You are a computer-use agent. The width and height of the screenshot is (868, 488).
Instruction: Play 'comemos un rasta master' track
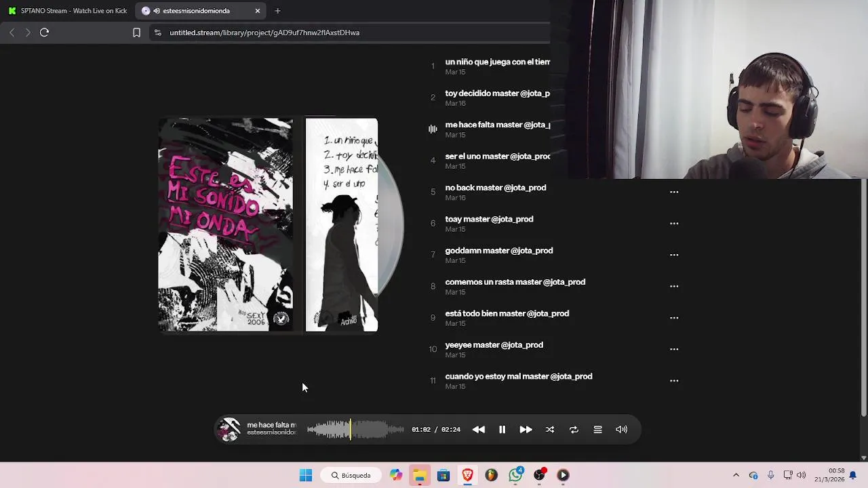[515, 282]
